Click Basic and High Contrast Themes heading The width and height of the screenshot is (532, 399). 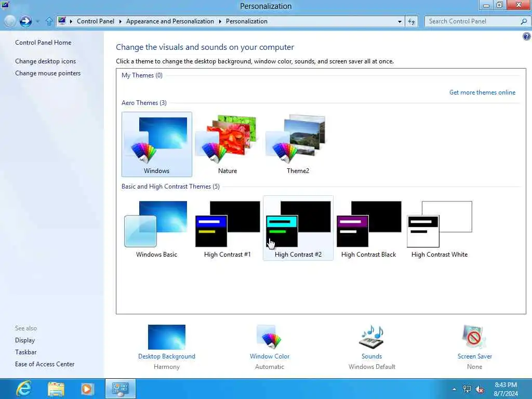(x=170, y=187)
